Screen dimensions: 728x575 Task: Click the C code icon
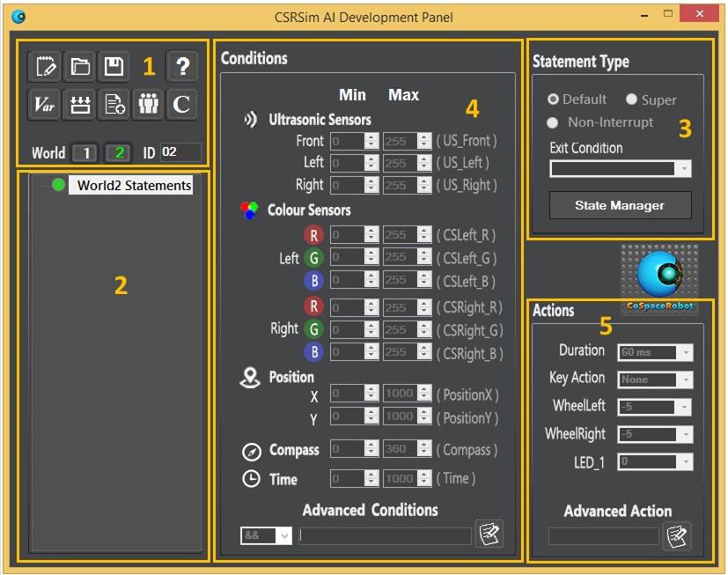(181, 104)
